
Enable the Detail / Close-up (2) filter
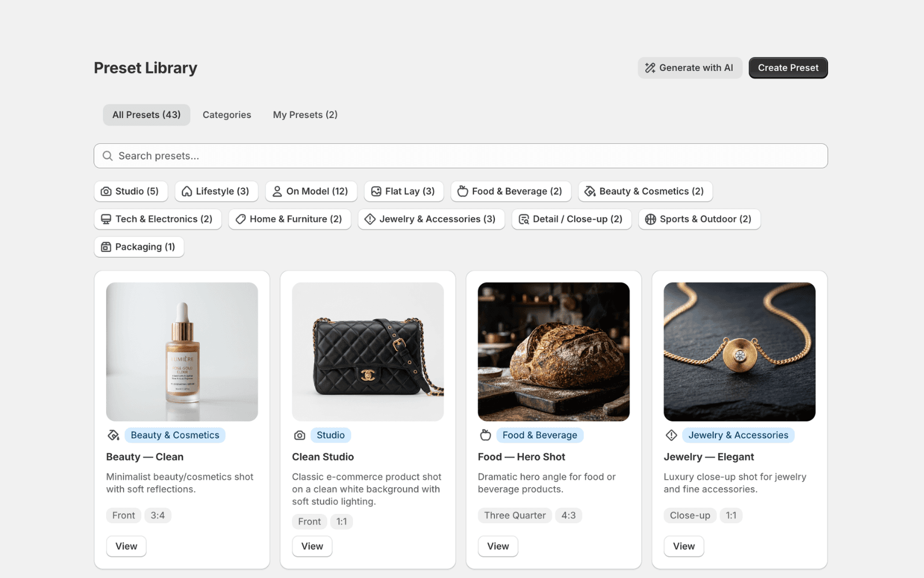(571, 219)
